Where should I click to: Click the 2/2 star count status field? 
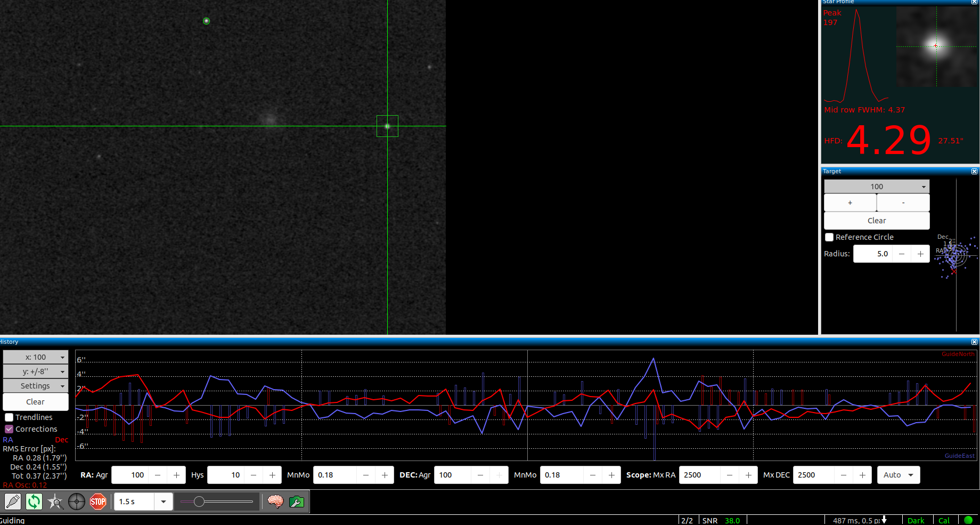tap(687, 521)
